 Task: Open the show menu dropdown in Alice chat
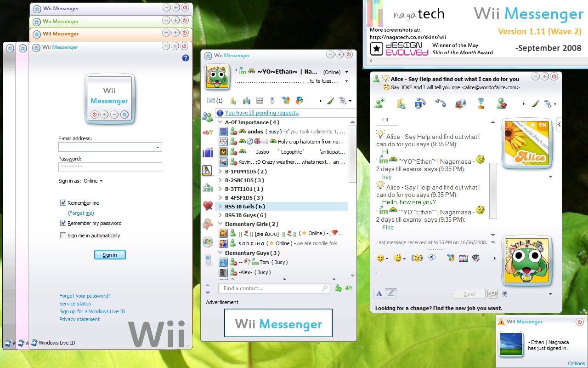pos(550,104)
